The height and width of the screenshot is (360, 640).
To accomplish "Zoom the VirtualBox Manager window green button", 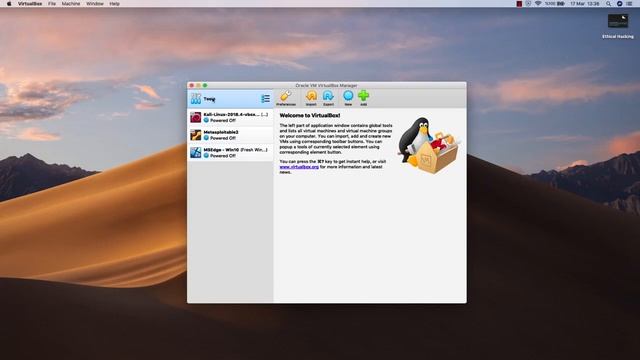I will click(205, 85).
